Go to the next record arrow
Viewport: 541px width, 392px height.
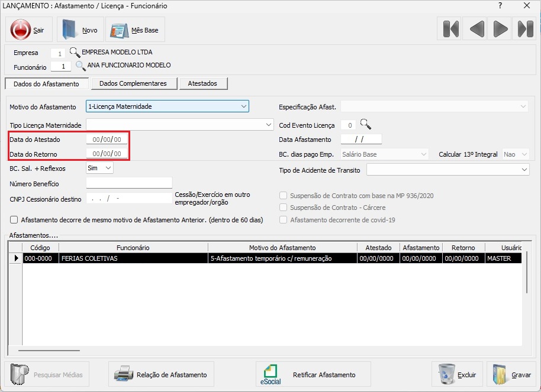[x=501, y=29]
